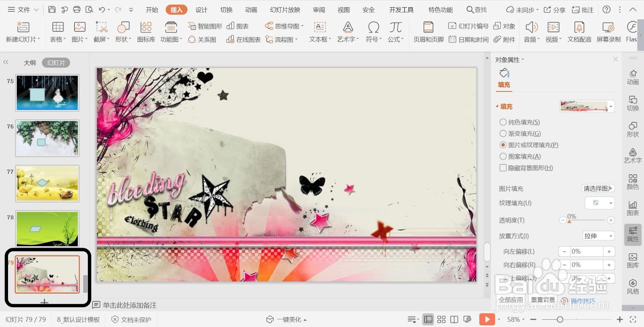Switch to the Home (开始) tab
Screen dimensions: 644x327
152,10
